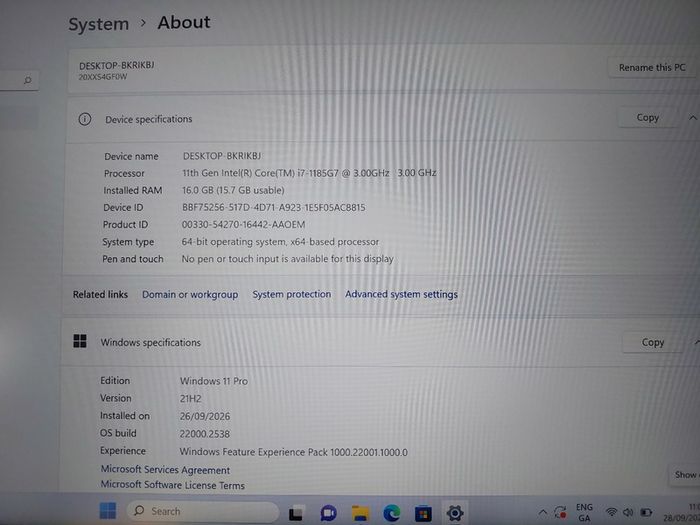Click the About page title
This screenshot has width=700, height=525.
click(184, 22)
